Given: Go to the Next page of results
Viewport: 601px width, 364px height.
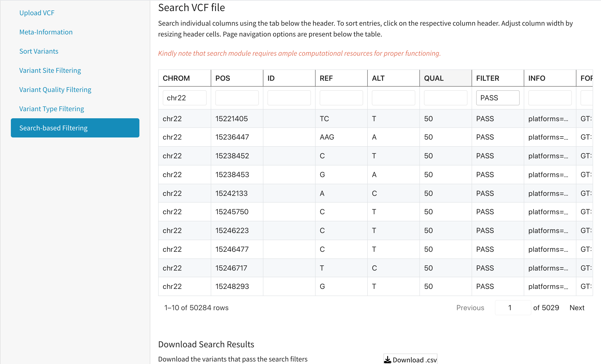Looking at the screenshot, I should (x=577, y=308).
